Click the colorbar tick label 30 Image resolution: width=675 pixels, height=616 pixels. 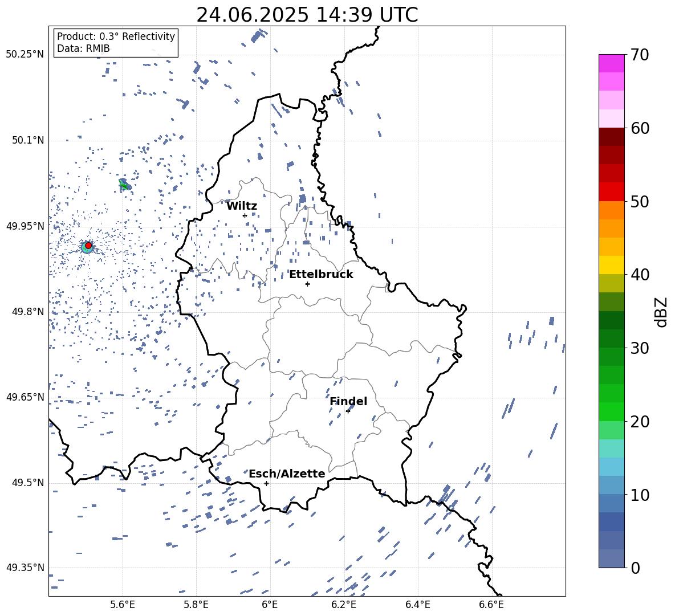click(640, 348)
